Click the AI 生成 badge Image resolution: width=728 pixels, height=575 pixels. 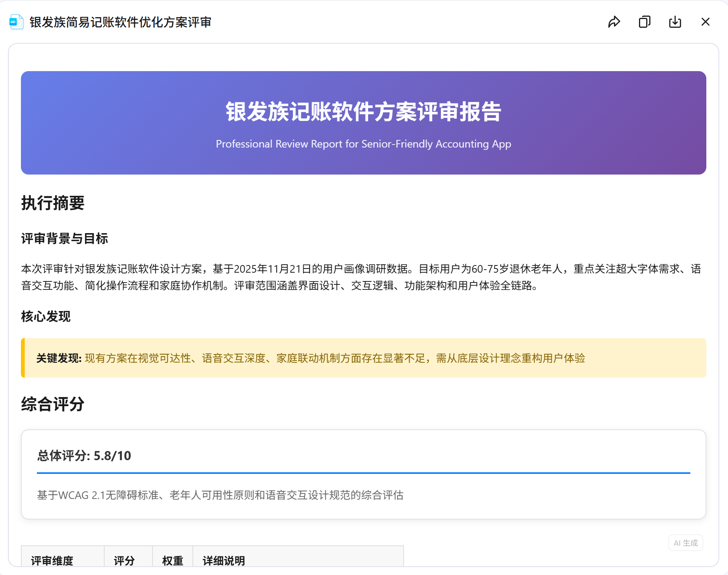tap(685, 543)
